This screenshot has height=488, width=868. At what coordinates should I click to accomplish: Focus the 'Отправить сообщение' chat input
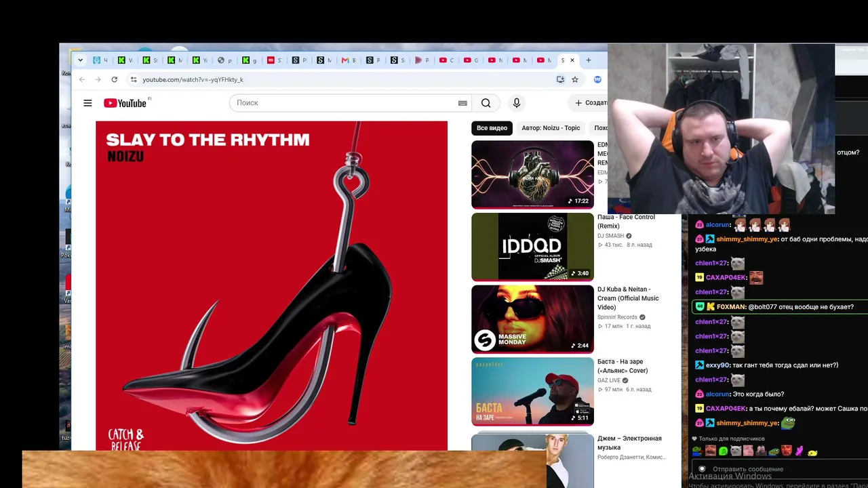(780, 469)
